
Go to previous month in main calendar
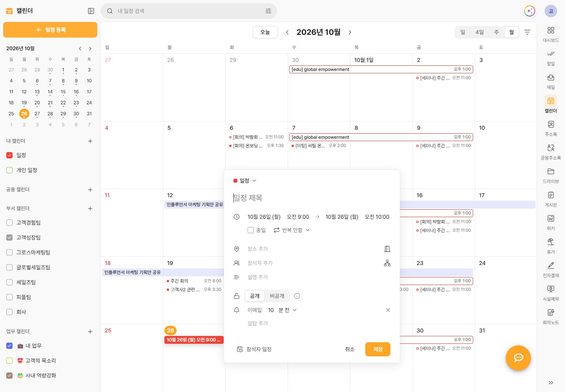coord(287,32)
